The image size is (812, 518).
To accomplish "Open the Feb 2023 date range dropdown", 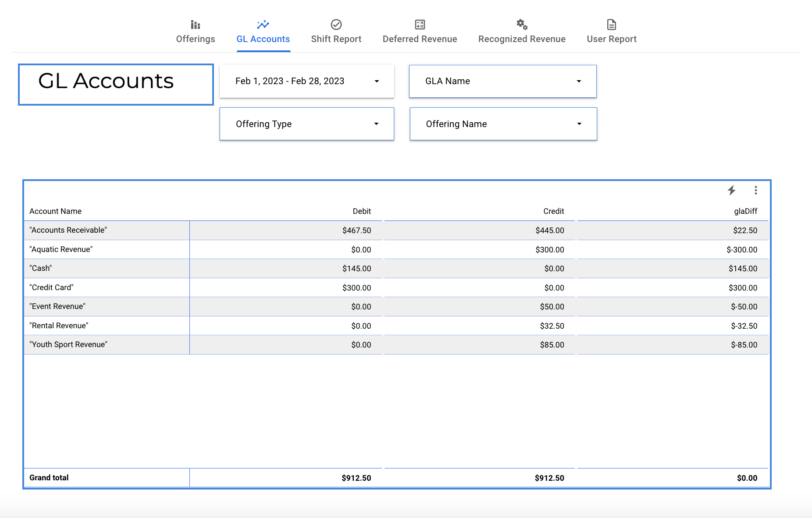I will 307,82.
